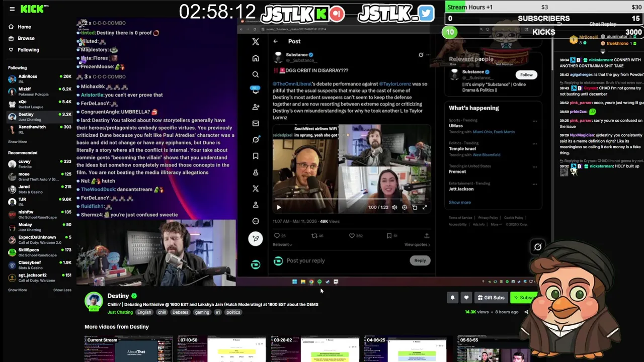The height and width of the screenshot is (362, 644).
Task: Click X logo in post sidebar
Action: pyautogui.click(x=256, y=42)
